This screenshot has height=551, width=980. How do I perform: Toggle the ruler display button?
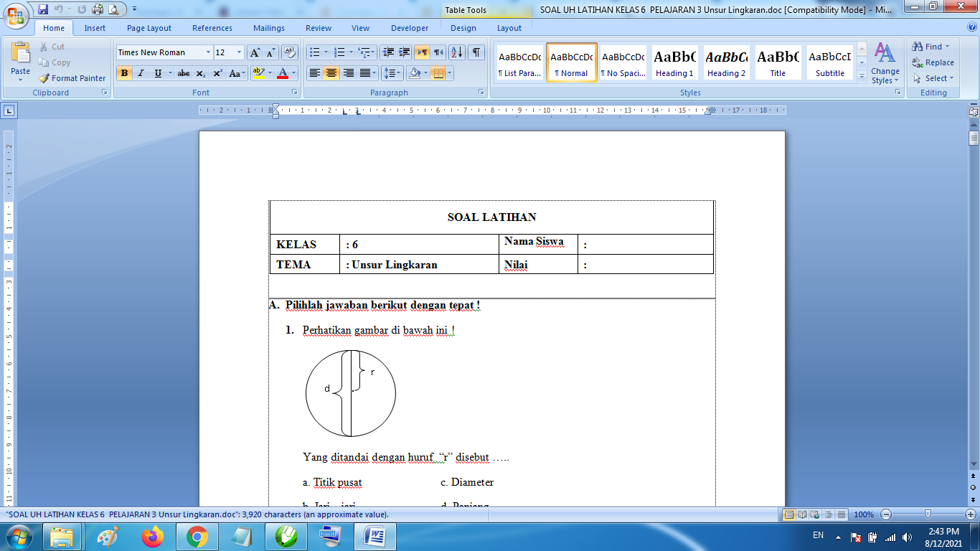pos(974,112)
